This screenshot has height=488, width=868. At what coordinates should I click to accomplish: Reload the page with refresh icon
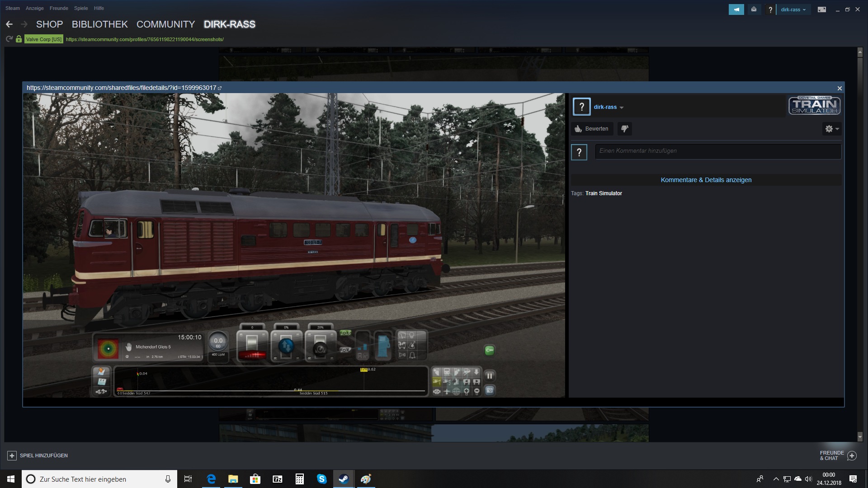tap(9, 39)
